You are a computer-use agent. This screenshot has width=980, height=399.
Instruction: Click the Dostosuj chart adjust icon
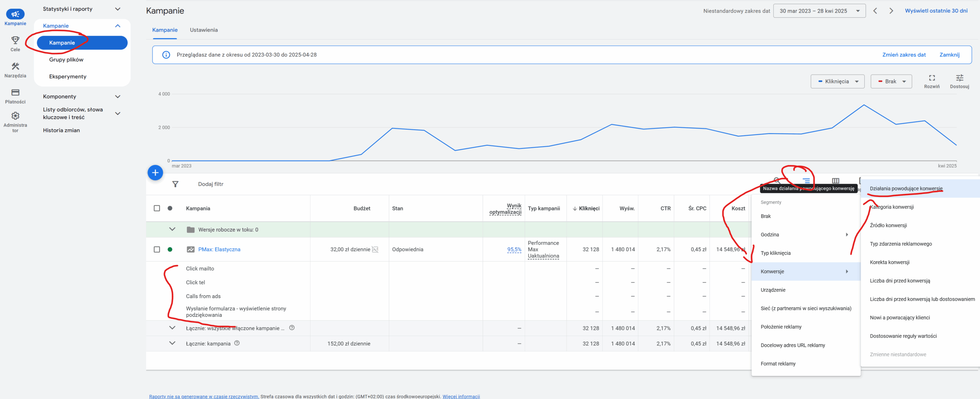(959, 78)
